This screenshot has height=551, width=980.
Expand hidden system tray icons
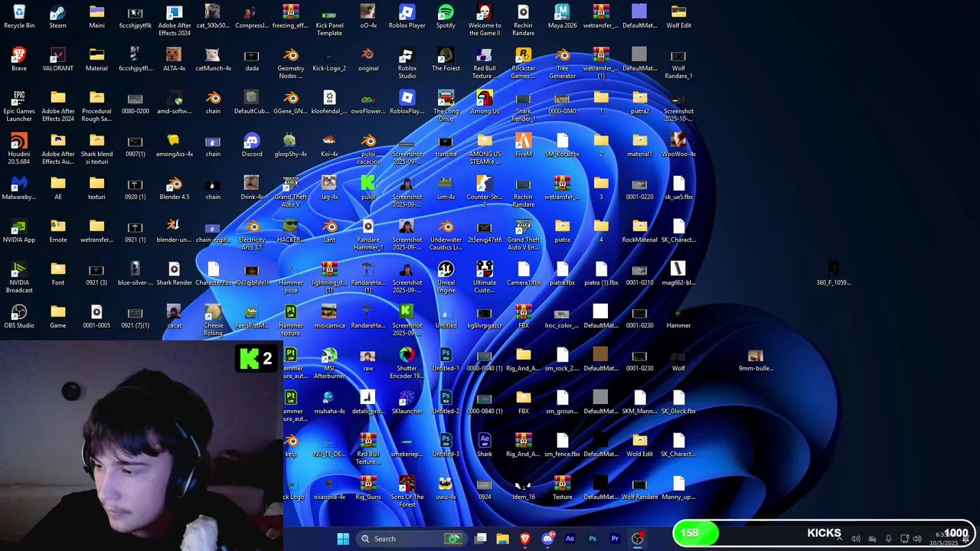pos(839,539)
